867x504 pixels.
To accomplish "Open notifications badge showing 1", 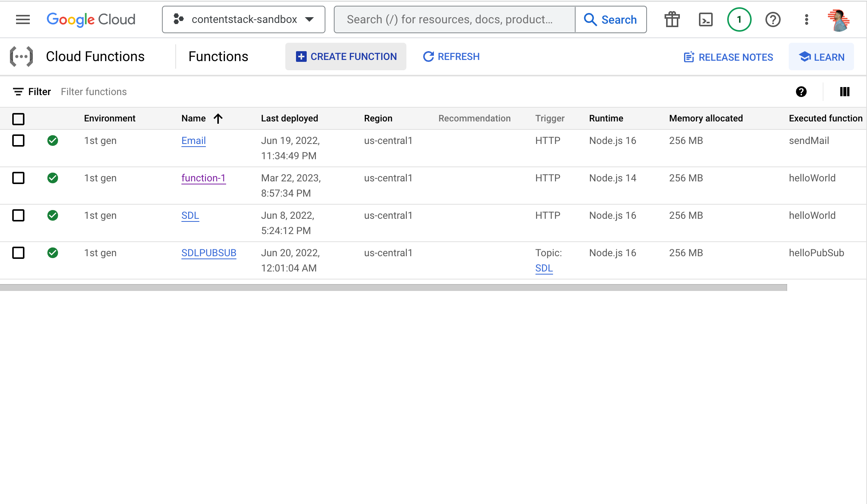I will (x=739, y=19).
